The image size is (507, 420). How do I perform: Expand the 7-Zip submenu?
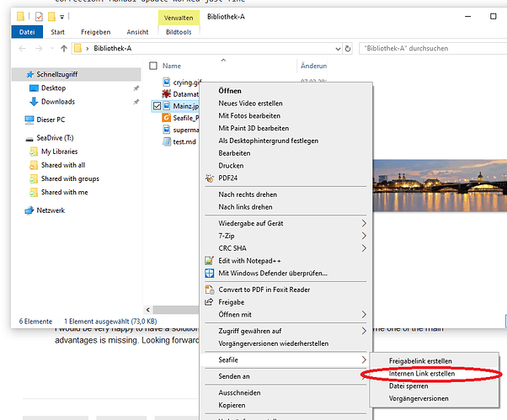(364, 237)
